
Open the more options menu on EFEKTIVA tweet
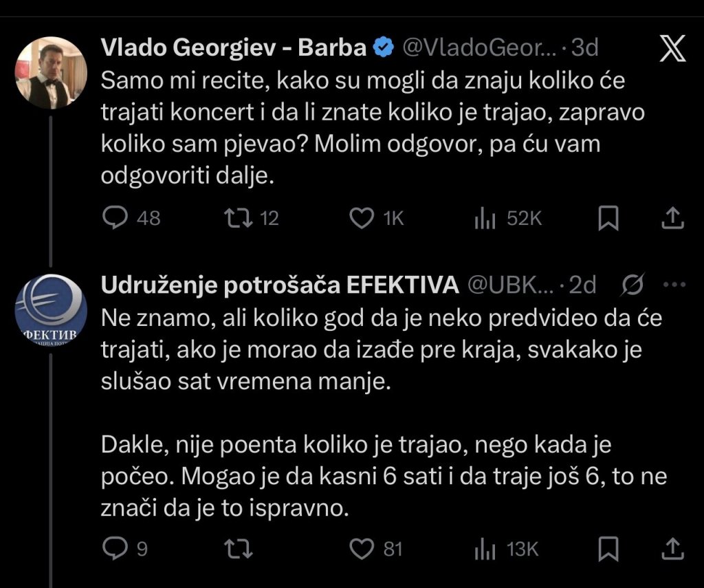click(672, 283)
